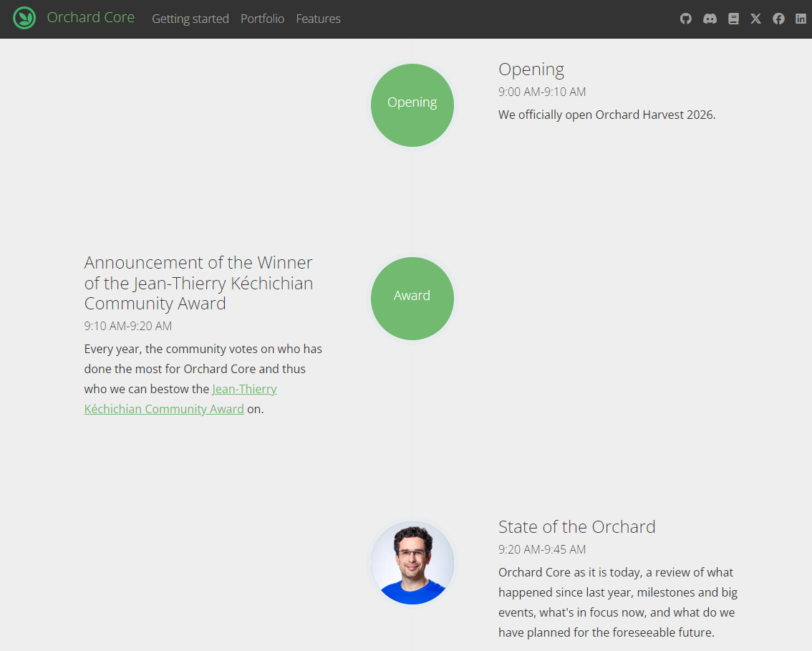The image size is (812, 651).
Task: Click the 9:20 AM-9:45 AM time text
Action: click(x=541, y=549)
